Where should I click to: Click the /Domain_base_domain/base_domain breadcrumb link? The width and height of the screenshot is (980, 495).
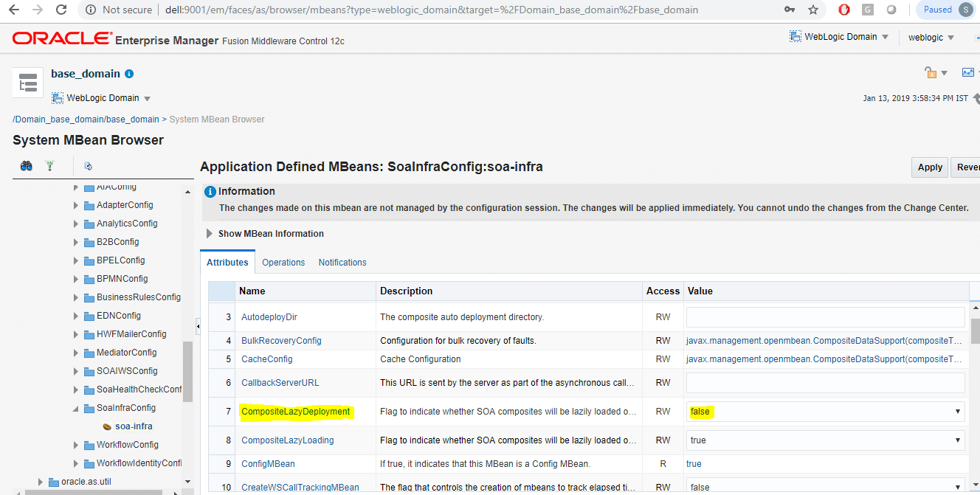86,119
